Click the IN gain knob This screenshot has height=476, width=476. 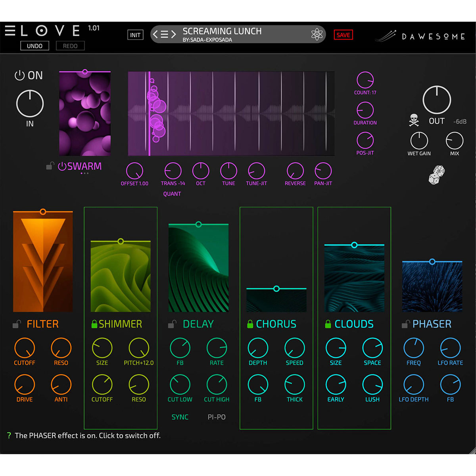[x=30, y=104]
